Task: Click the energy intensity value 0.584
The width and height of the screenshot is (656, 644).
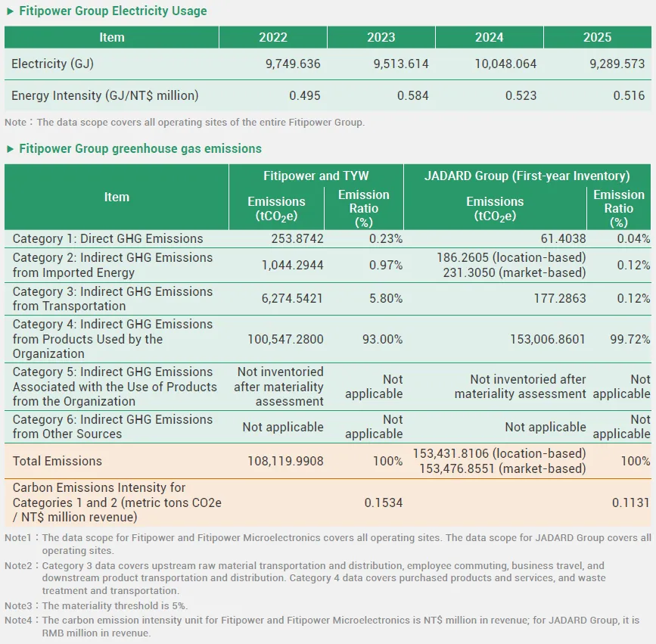Action: click(x=413, y=95)
